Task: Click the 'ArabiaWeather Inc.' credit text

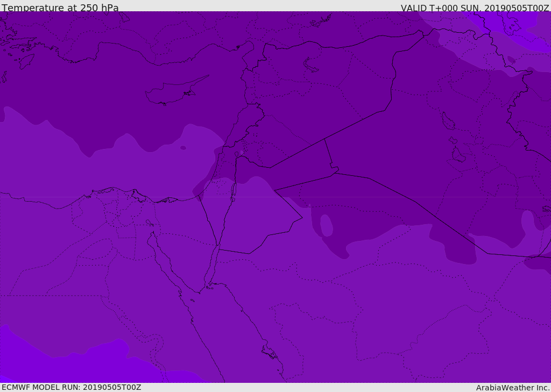Action: [513, 388]
